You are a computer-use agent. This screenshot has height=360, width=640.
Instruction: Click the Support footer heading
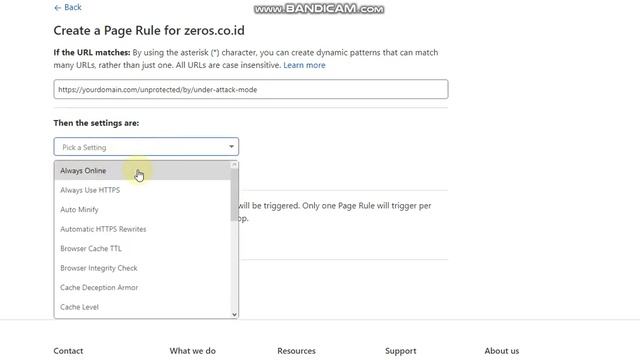(x=400, y=351)
